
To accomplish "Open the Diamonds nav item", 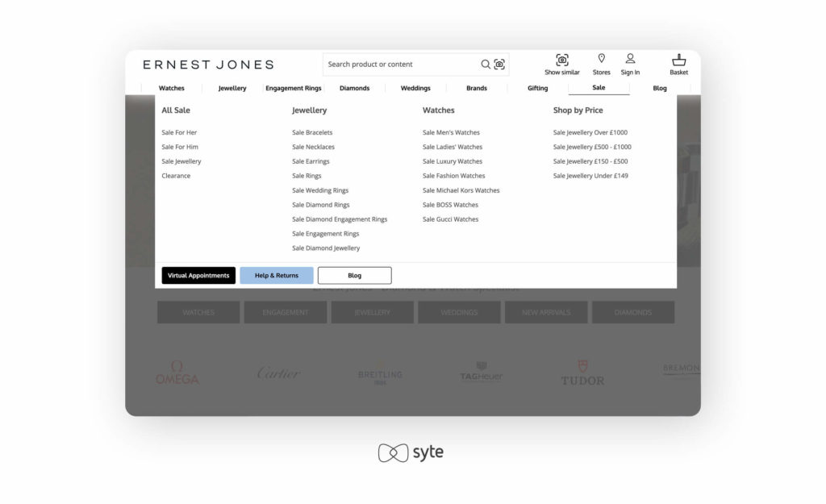I will tap(355, 88).
